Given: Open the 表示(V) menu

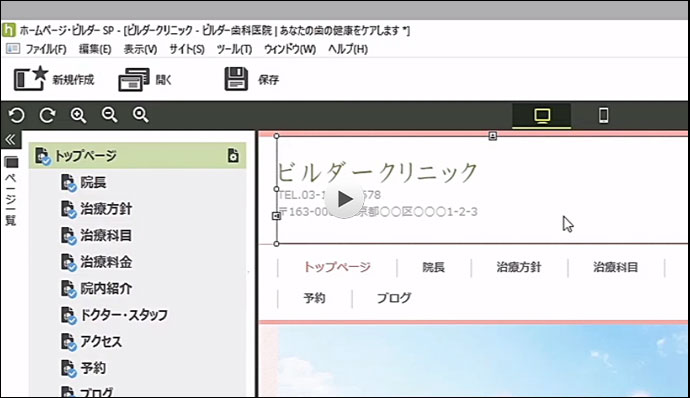Looking at the screenshot, I should [x=140, y=49].
